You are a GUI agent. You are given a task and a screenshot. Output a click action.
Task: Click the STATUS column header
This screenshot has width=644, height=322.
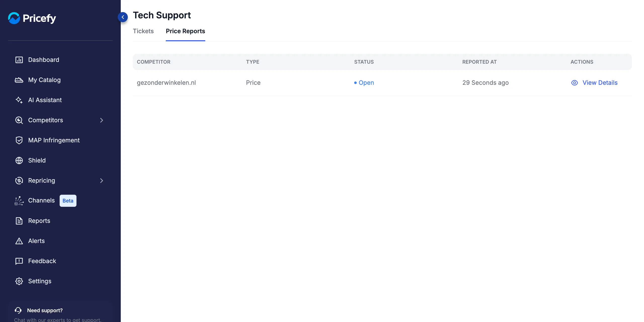364,62
